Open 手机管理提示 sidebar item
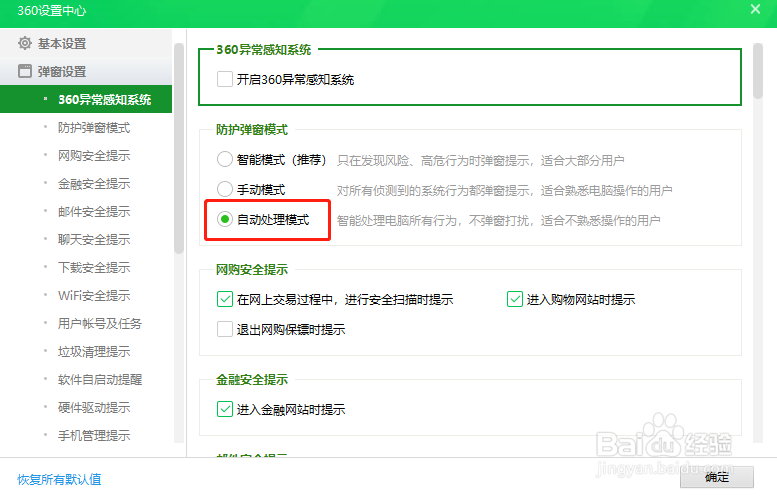This screenshot has width=777, height=496. (x=94, y=436)
